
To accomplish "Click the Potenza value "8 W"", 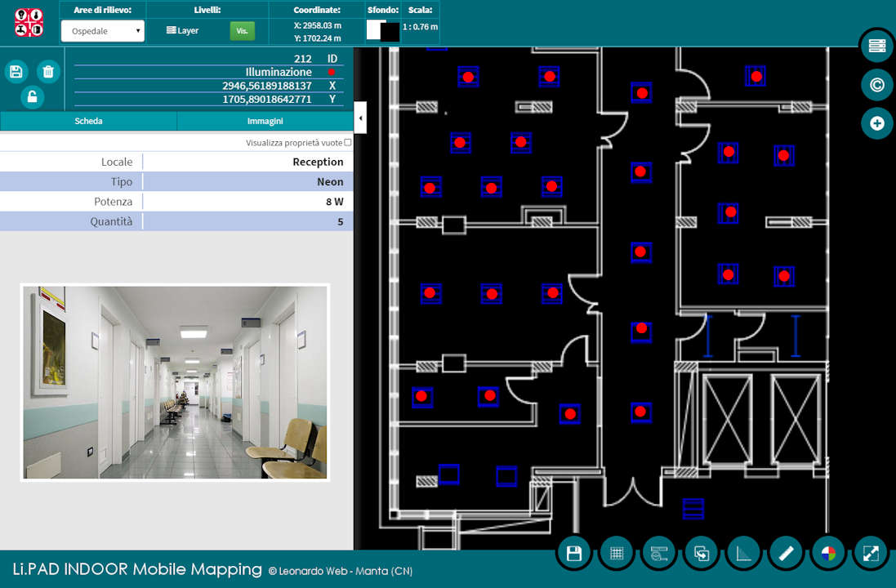I will [x=335, y=202].
